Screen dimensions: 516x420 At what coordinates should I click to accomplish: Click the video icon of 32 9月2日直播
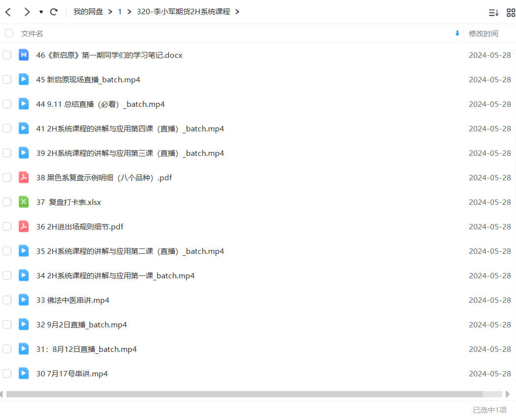coord(24,324)
